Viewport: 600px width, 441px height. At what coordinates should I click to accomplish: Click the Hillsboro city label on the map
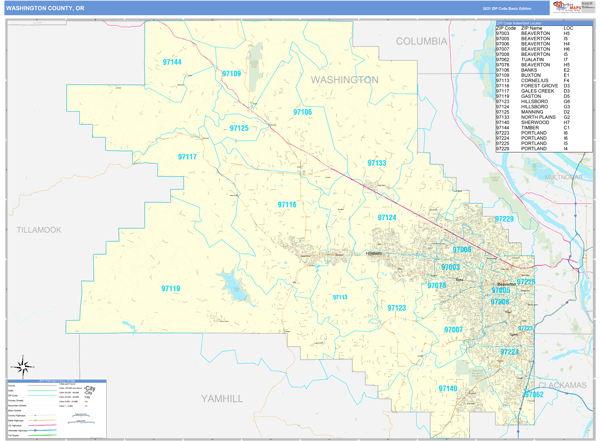[x=374, y=253]
